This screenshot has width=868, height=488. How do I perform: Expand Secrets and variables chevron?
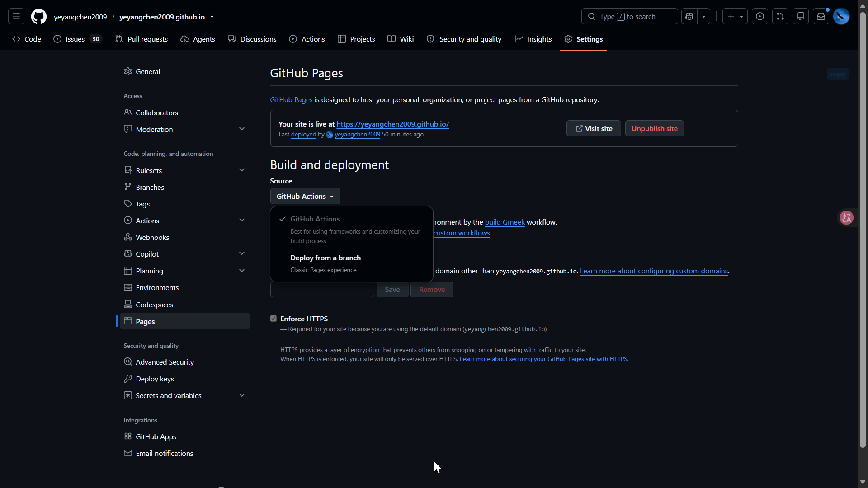click(242, 396)
